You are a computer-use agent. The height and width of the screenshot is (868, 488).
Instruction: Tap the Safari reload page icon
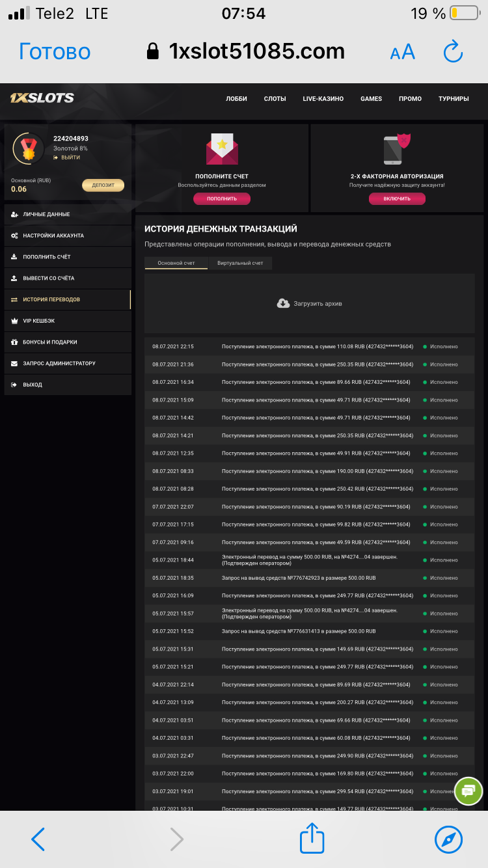pos(452,52)
